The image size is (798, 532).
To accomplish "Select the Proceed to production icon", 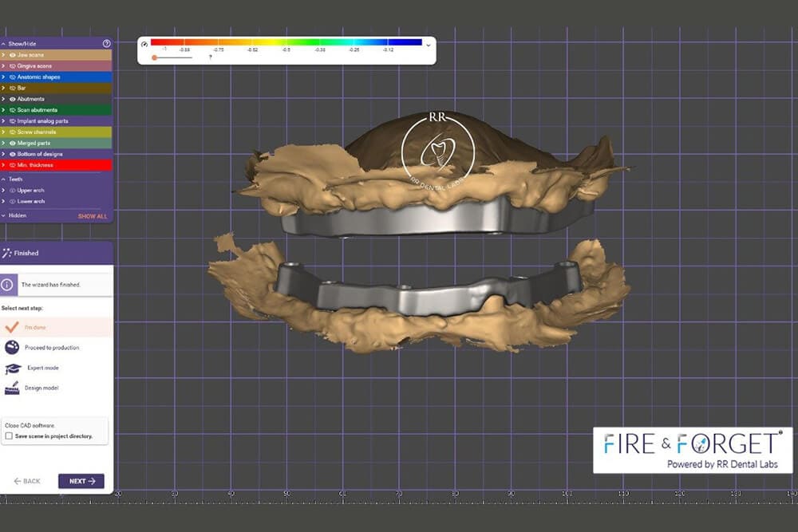I will pos(12,347).
